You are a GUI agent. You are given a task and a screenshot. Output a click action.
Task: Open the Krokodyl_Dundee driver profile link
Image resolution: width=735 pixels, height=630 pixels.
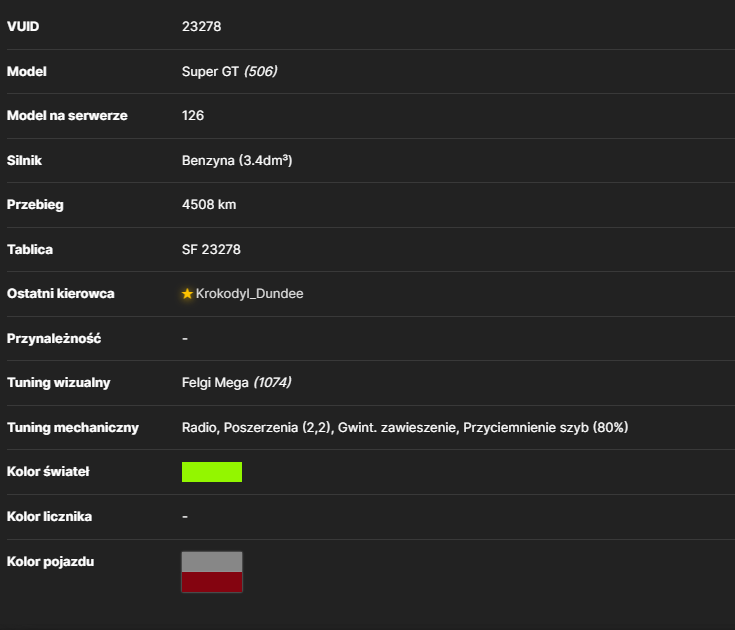click(x=249, y=294)
